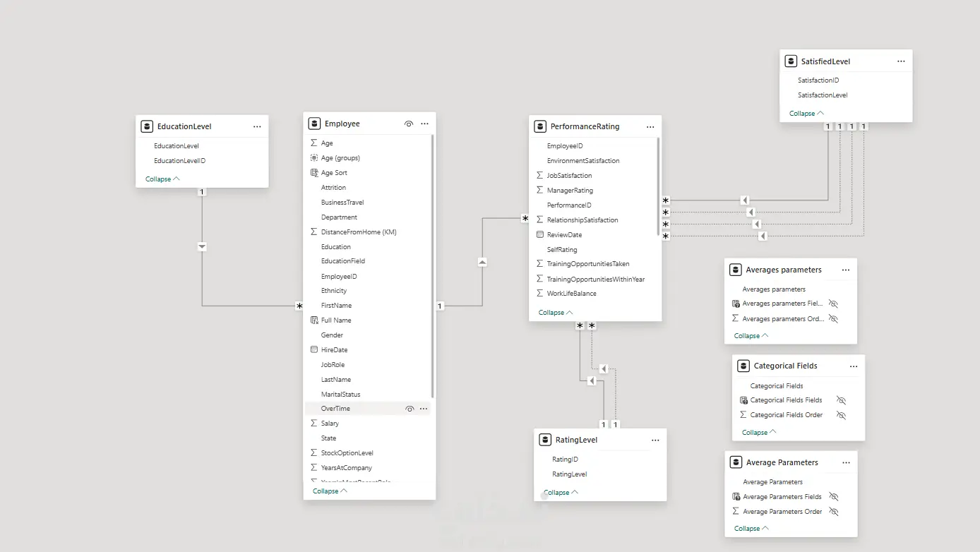Toggle visibility of the Employee table header
The height and width of the screenshot is (552, 980).
point(409,124)
